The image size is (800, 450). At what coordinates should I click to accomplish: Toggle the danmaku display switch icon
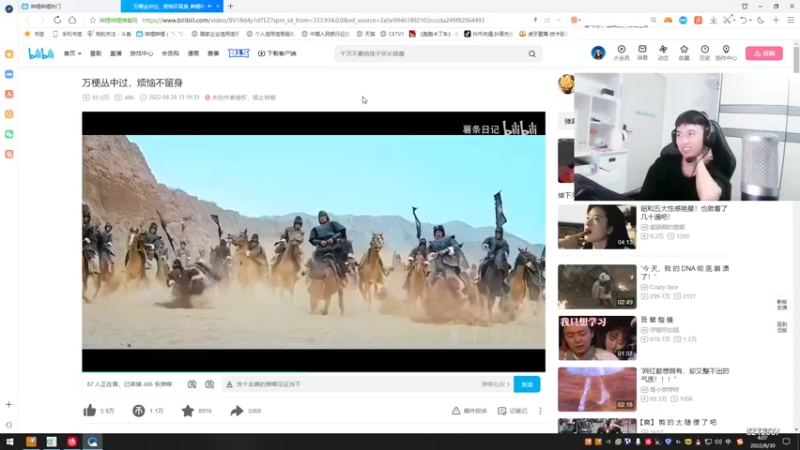192,384
